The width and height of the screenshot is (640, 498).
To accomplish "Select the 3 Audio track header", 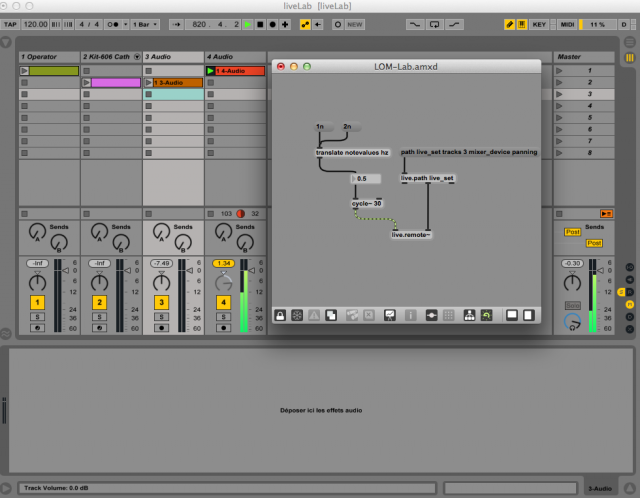I will [x=172, y=57].
